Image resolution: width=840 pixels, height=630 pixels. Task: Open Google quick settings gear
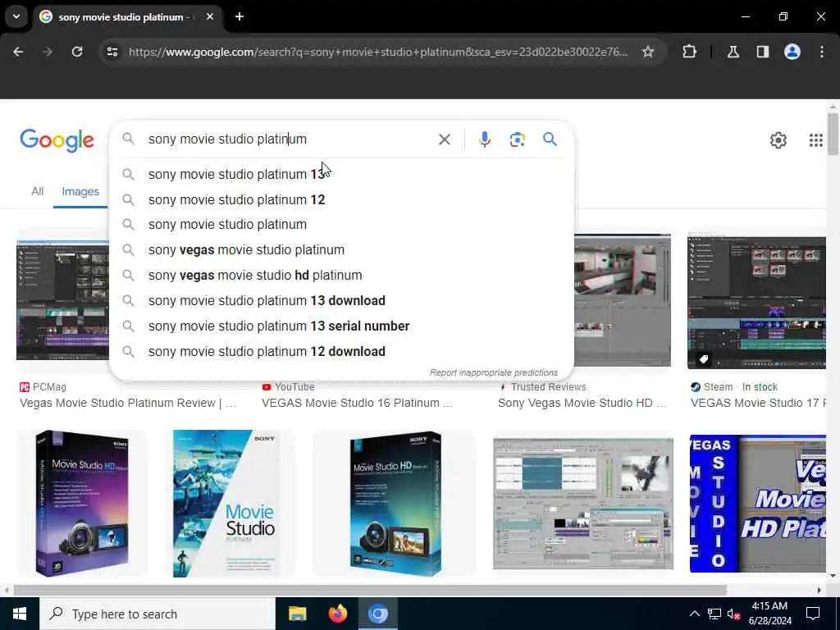(778, 140)
